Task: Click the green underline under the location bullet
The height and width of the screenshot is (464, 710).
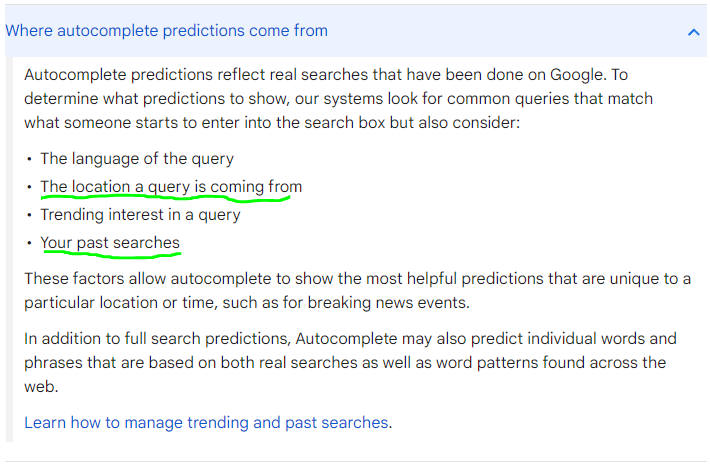Action: (165, 198)
